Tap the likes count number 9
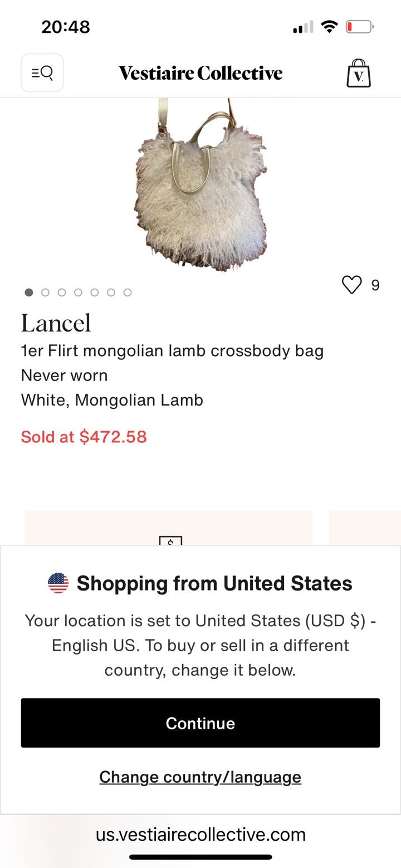Image resolution: width=401 pixels, height=868 pixels. (x=375, y=285)
